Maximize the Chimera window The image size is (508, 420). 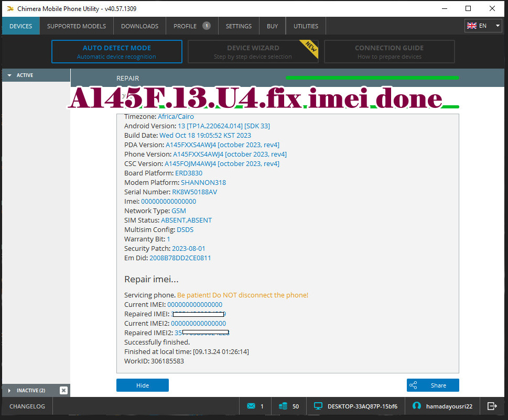point(468,8)
